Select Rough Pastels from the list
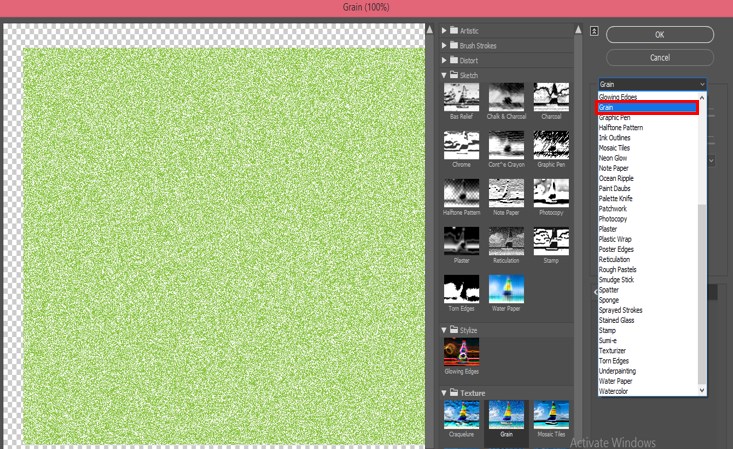The image size is (733, 449). pos(618,269)
